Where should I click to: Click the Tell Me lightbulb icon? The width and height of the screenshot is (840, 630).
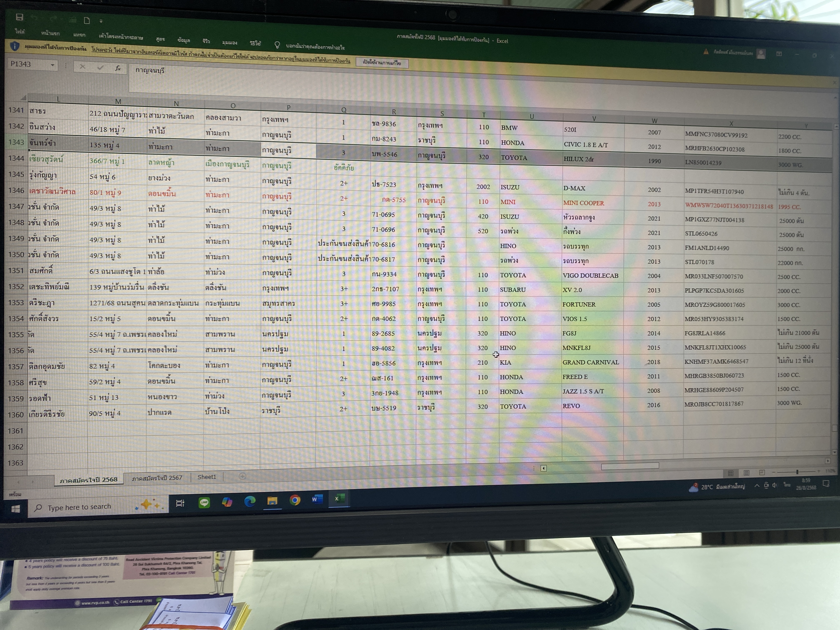277,45
